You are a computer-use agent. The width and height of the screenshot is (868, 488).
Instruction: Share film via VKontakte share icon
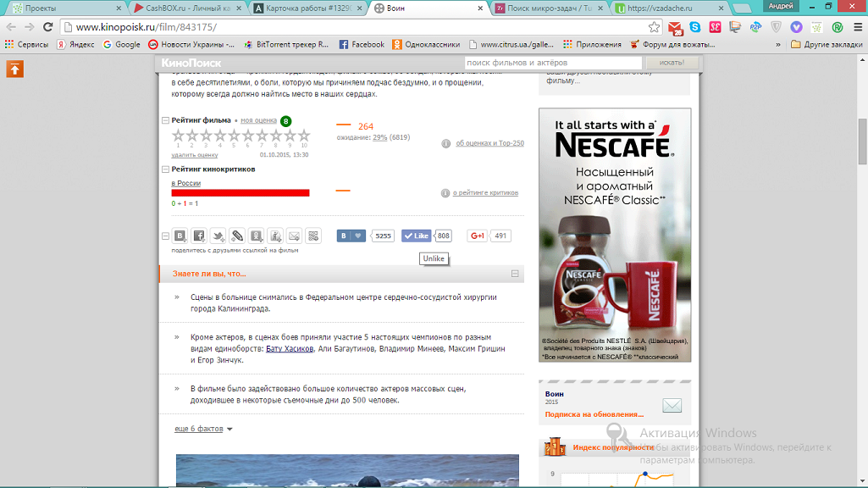(180, 236)
